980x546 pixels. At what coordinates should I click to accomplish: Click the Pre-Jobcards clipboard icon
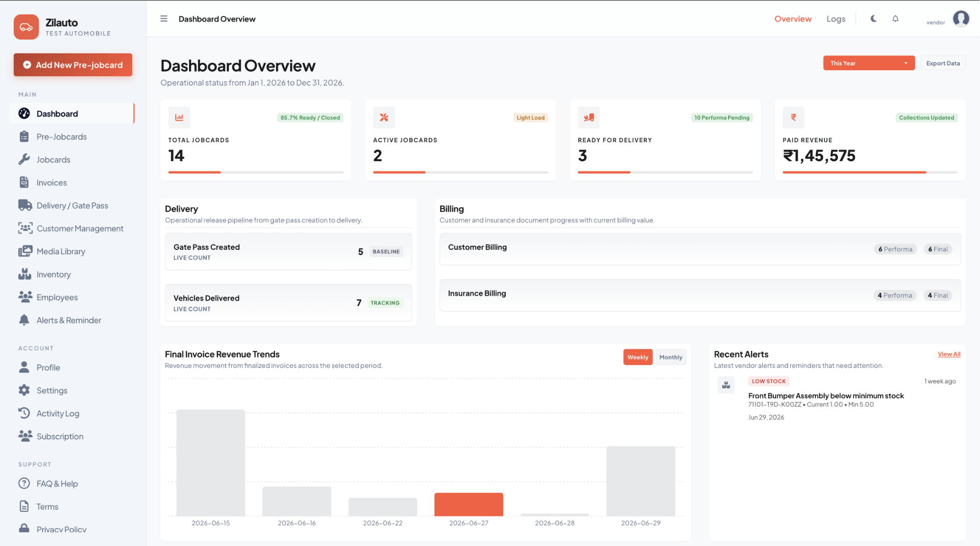(24, 136)
